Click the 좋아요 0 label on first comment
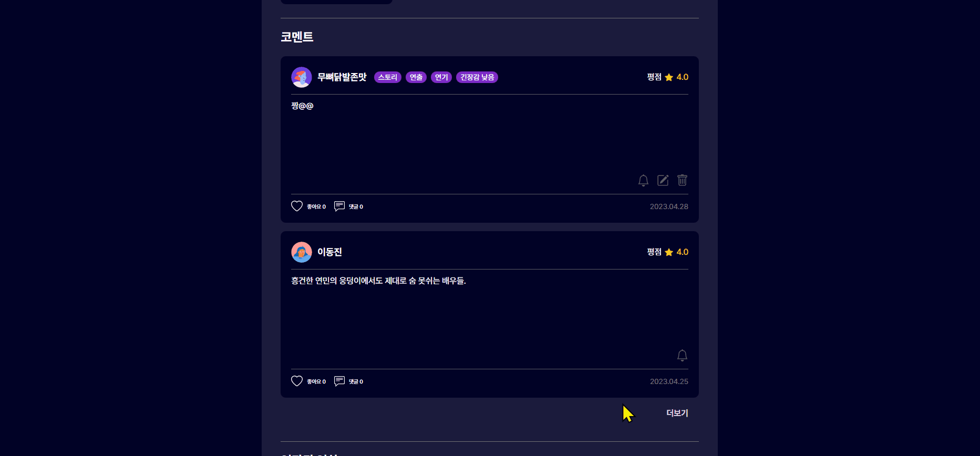 click(316, 206)
